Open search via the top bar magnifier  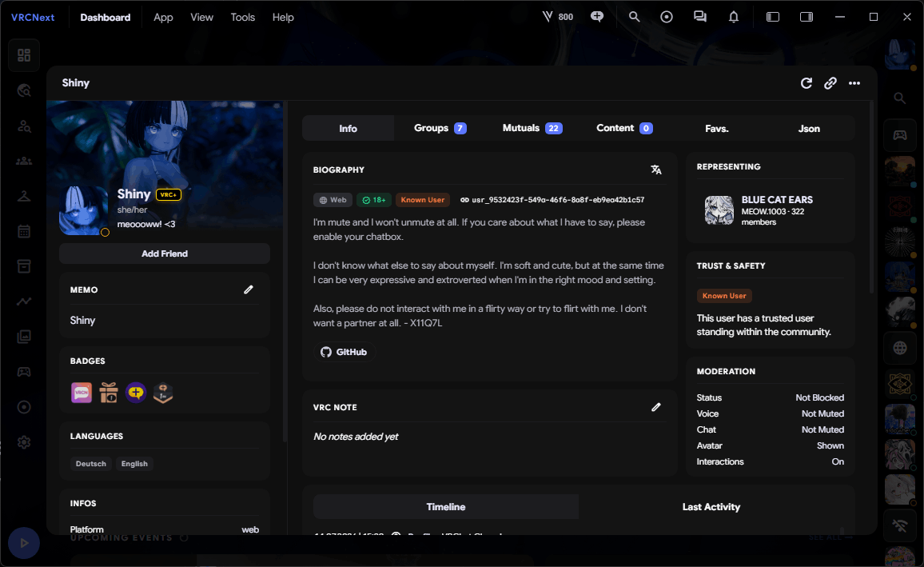coord(634,17)
